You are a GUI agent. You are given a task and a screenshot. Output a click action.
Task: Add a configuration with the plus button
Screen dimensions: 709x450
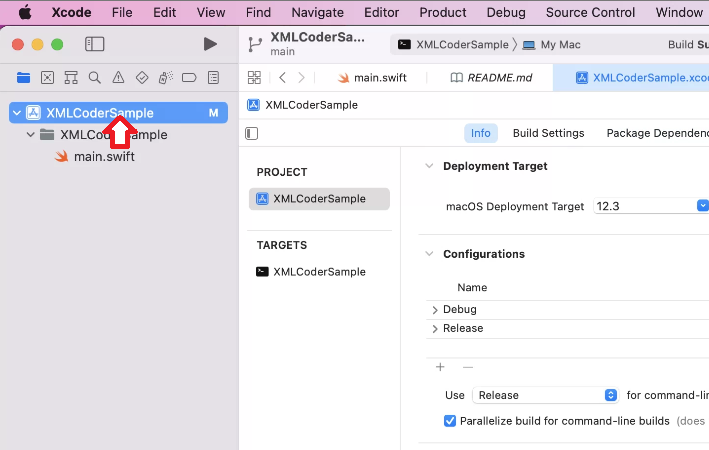[x=440, y=367]
